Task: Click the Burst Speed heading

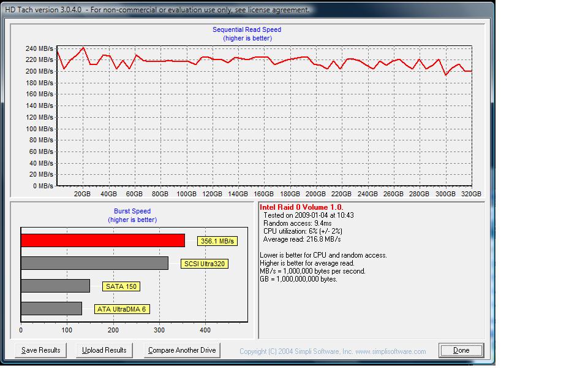Action: point(132,211)
